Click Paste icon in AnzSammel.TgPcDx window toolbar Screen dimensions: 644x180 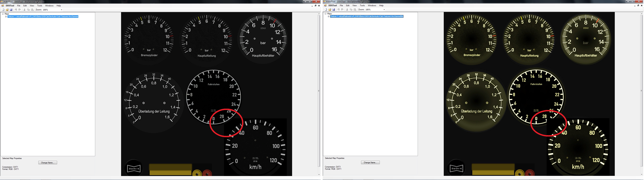(32, 10)
